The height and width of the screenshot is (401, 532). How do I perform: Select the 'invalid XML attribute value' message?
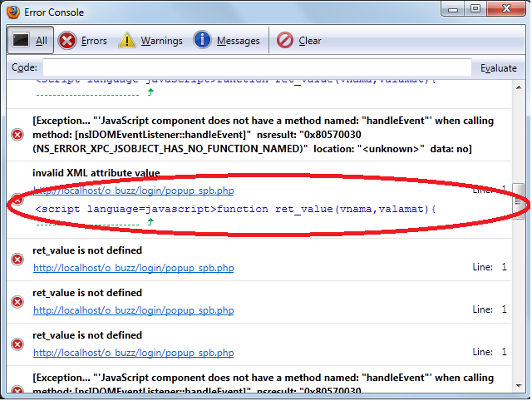(x=96, y=173)
